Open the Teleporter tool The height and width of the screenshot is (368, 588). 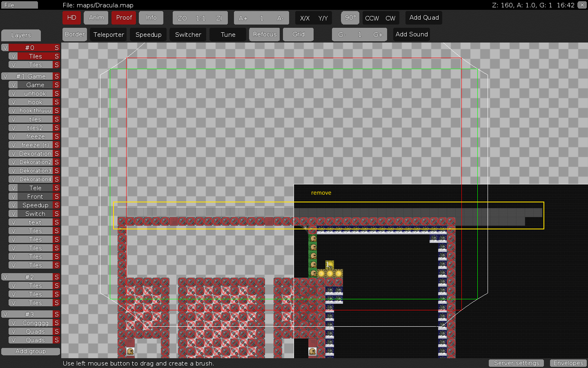[x=108, y=34]
